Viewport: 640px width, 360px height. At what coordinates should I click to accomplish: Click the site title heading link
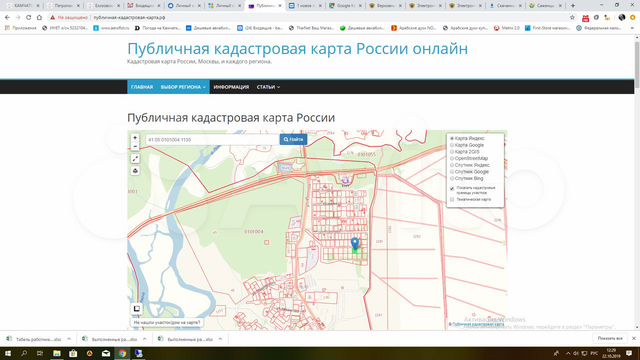coord(298,49)
